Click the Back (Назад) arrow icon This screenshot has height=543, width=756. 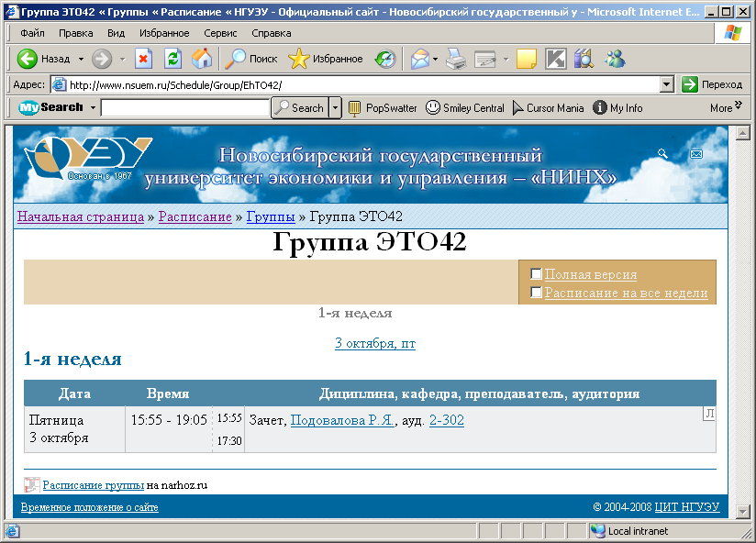[27, 59]
